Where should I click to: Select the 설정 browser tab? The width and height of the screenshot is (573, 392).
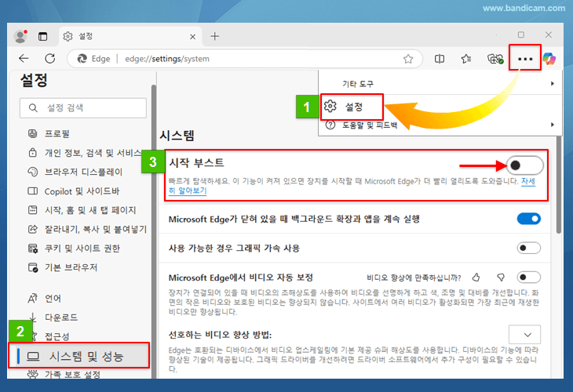pyautogui.click(x=130, y=37)
